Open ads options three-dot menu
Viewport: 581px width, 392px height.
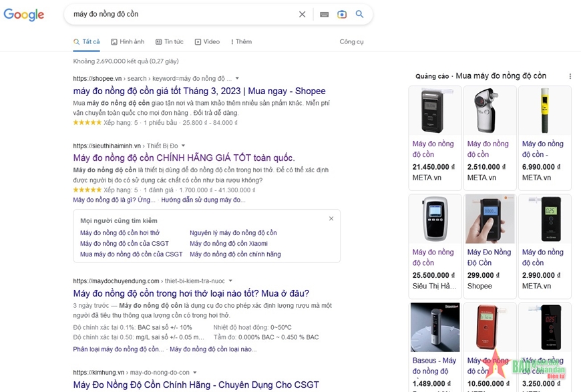[x=570, y=76]
